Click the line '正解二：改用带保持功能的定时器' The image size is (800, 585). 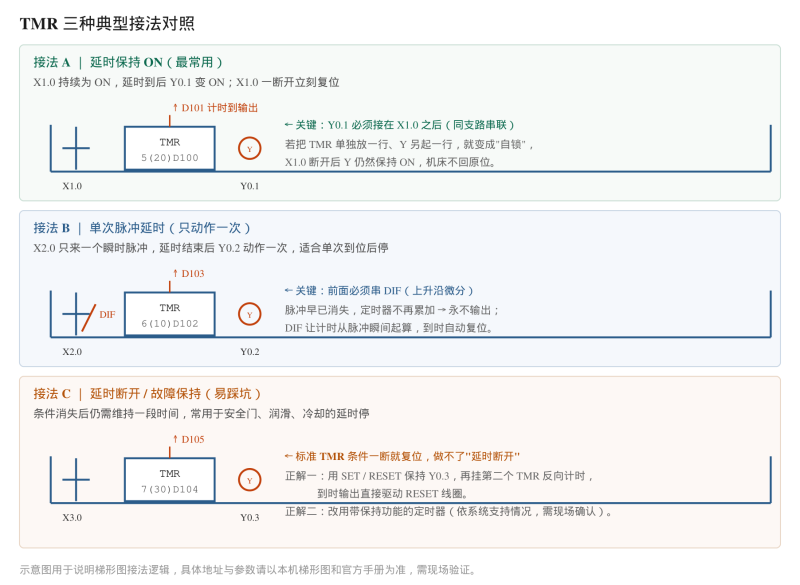click(449, 512)
